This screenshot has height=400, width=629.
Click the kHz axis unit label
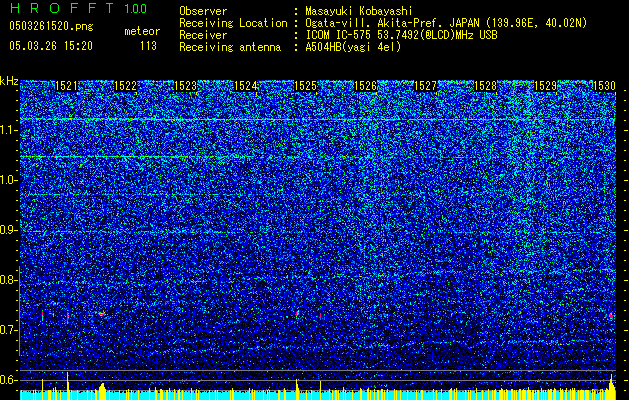click(x=9, y=81)
